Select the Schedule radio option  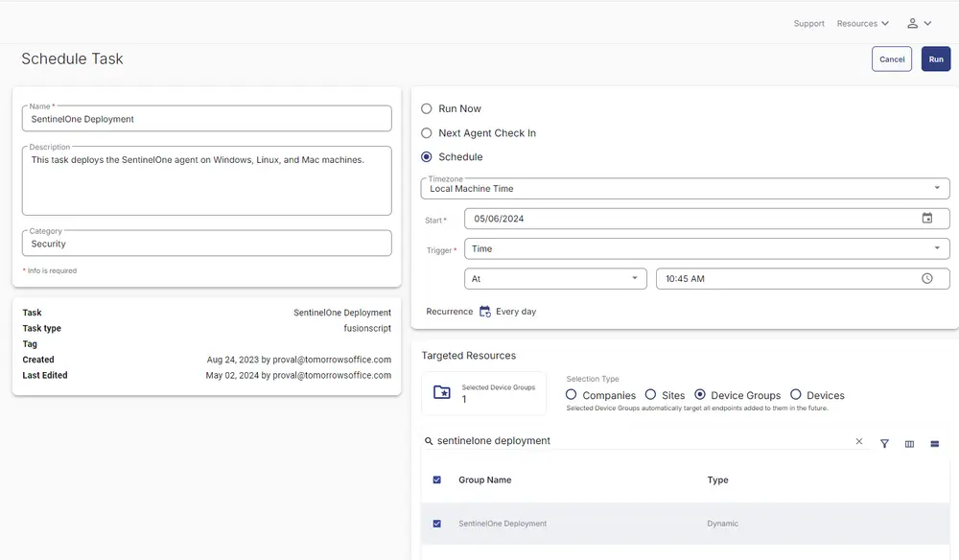tap(427, 157)
